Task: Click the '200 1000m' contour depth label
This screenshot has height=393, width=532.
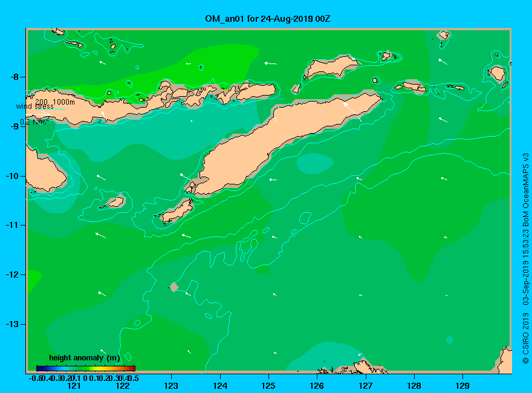Action: [x=55, y=102]
